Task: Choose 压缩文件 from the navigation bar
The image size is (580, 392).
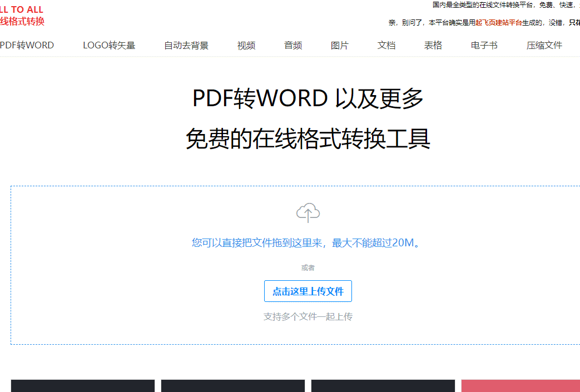Action: (544, 46)
